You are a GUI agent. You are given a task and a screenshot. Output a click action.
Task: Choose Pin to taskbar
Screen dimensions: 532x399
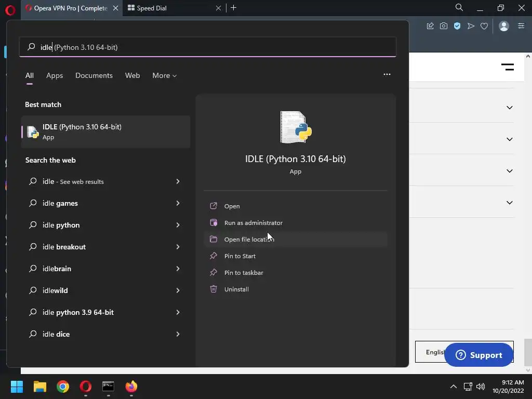click(x=295, y=272)
